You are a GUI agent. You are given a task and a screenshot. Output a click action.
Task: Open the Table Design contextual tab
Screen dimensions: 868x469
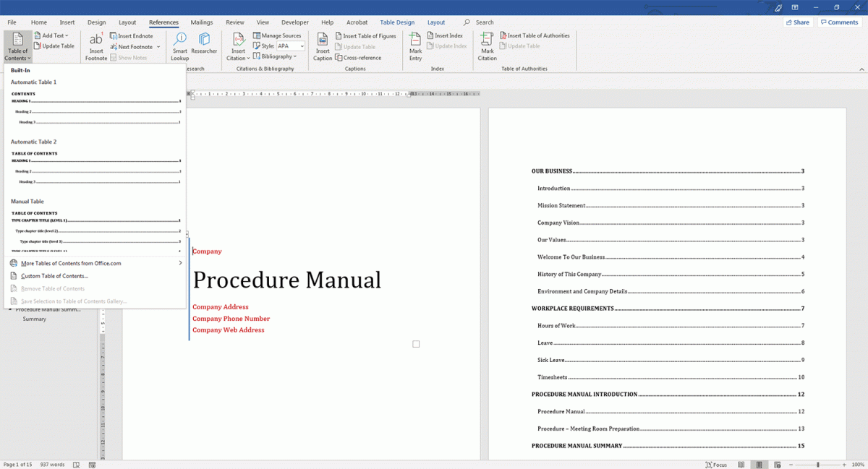pyautogui.click(x=397, y=22)
